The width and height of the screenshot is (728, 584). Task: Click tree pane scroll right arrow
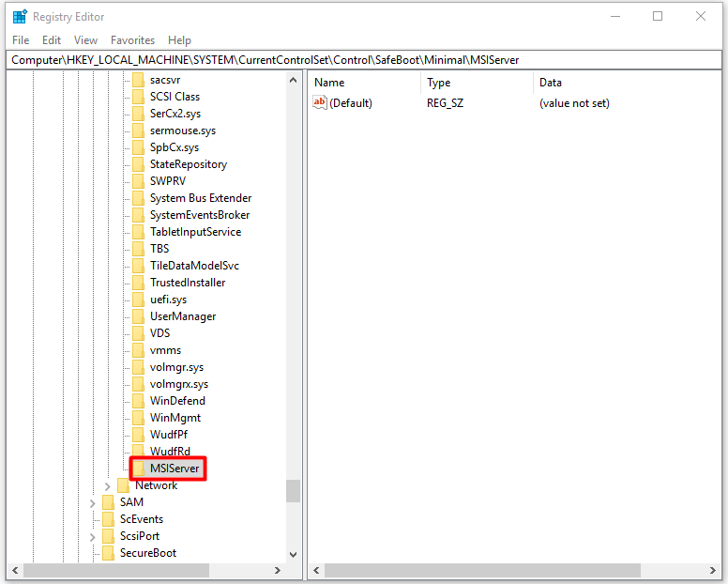click(x=277, y=570)
